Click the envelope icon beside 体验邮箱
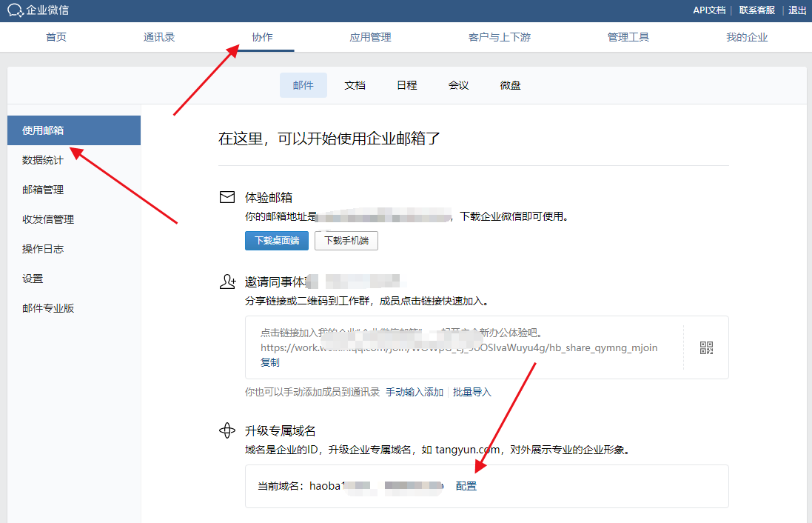 point(227,196)
